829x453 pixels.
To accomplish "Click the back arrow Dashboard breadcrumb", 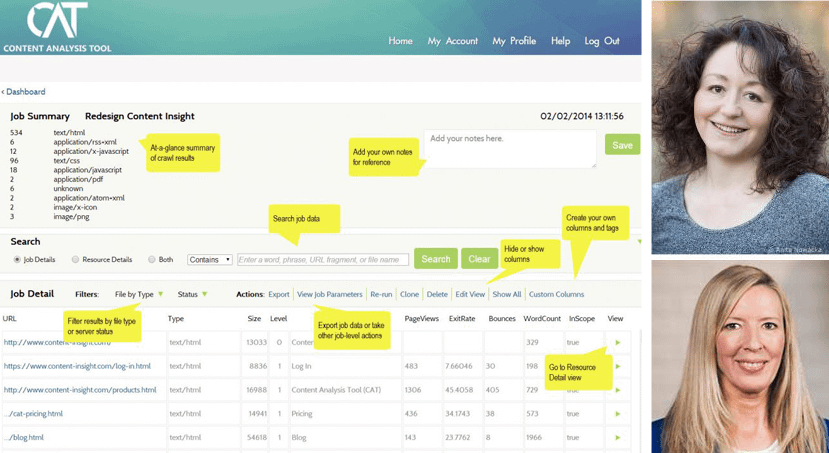I will [24, 92].
